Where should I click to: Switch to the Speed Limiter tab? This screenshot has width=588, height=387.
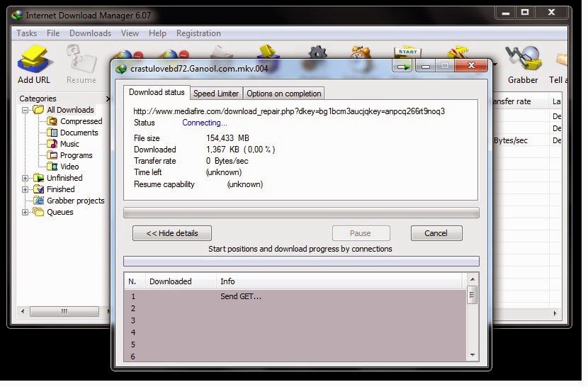[x=216, y=93]
